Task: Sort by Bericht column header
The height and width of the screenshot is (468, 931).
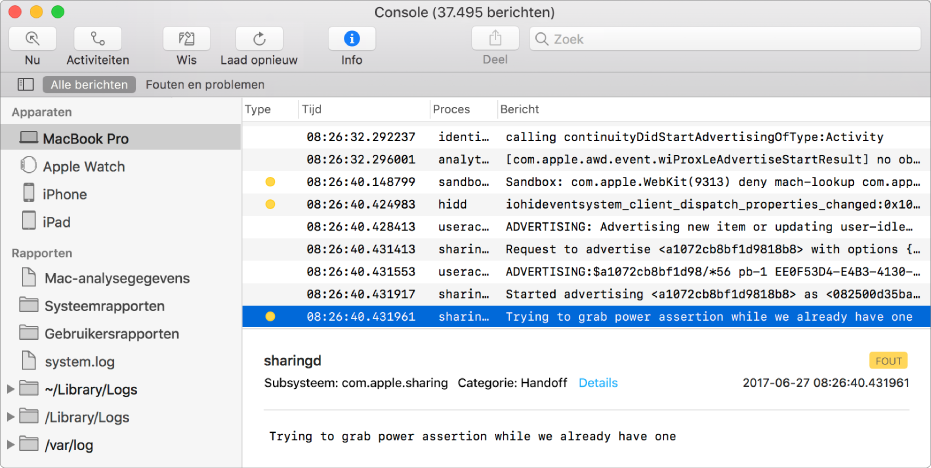Action: [520, 109]
